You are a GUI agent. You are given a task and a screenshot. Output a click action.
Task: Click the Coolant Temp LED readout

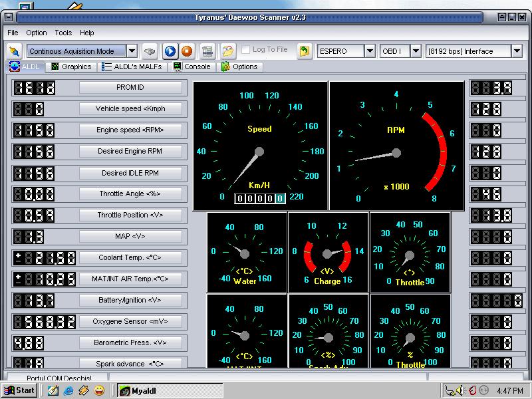point(45,258)
